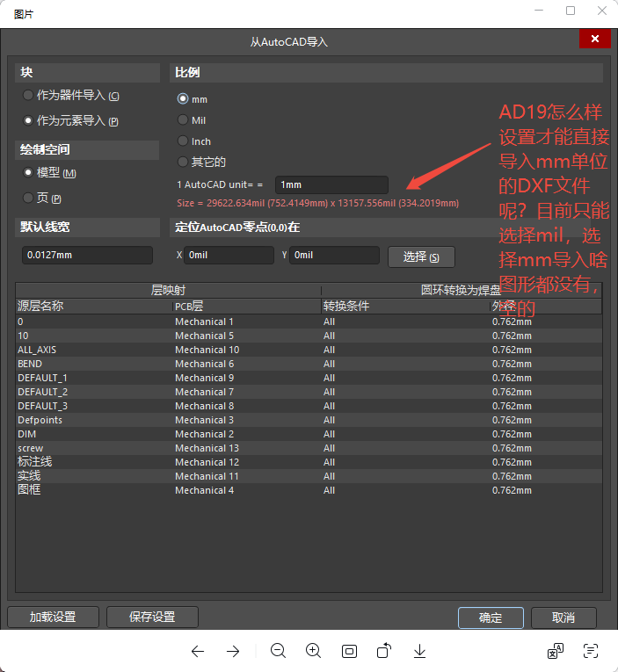Fit image to actual size icon
This screenshot has width=618, height=672.
coord(349,652)
